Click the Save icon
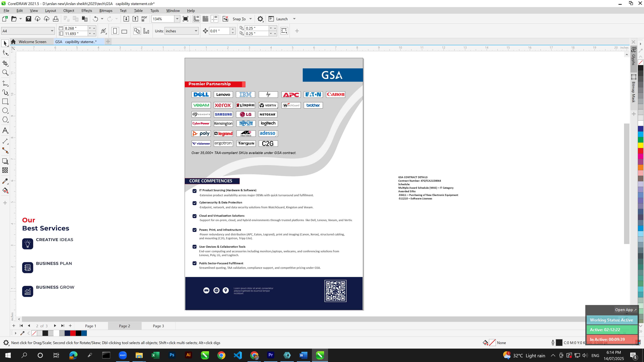This screenshot has width=644, height=362. 29,19
